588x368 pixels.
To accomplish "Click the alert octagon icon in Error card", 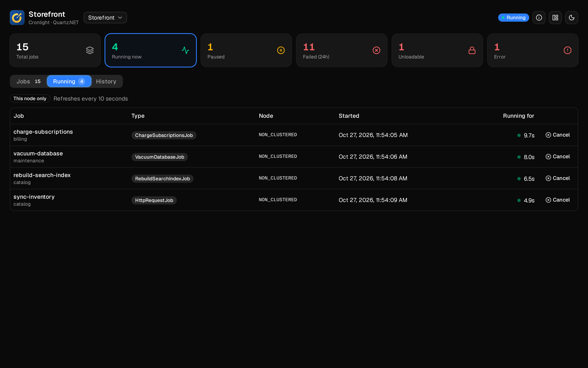I will click(x=567, y=50).
